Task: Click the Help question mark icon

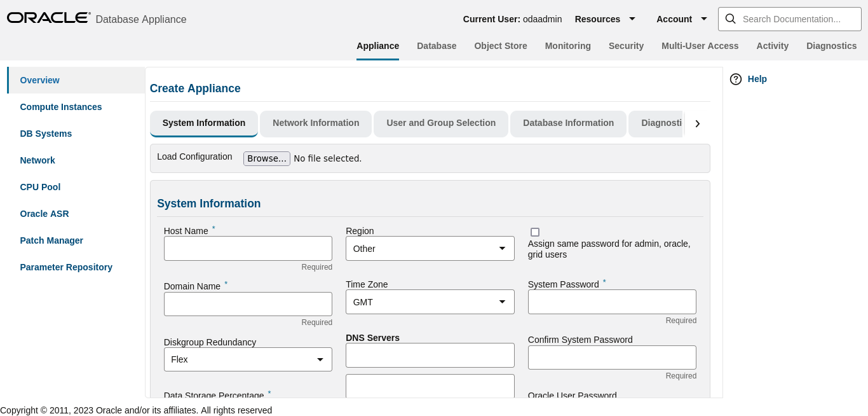Action: 736,79
